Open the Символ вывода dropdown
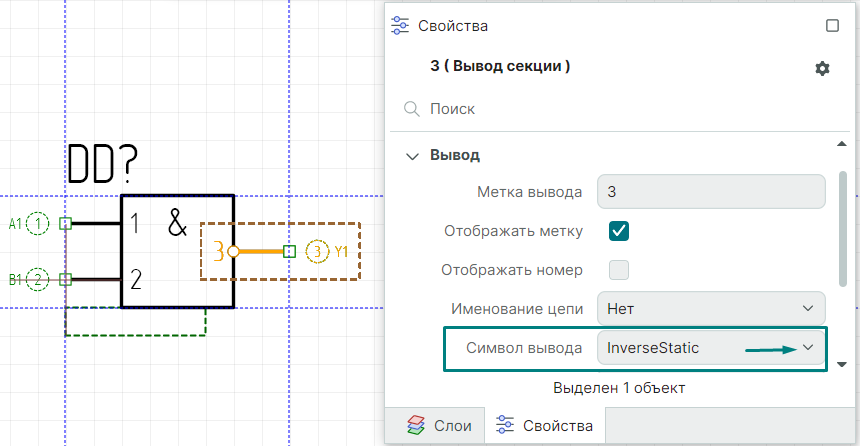 tap(711, 348)
